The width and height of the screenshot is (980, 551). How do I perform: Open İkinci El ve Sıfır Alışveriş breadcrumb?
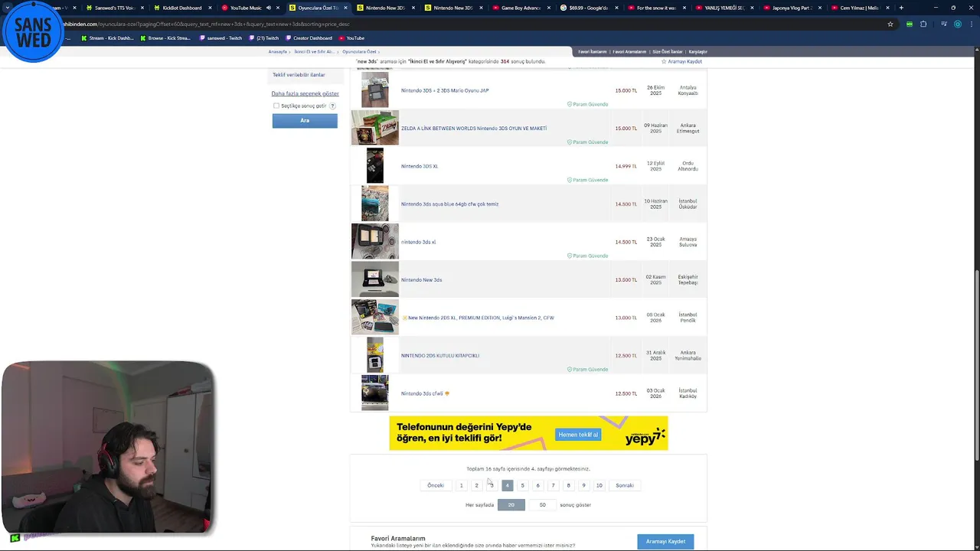coord(314,51)
